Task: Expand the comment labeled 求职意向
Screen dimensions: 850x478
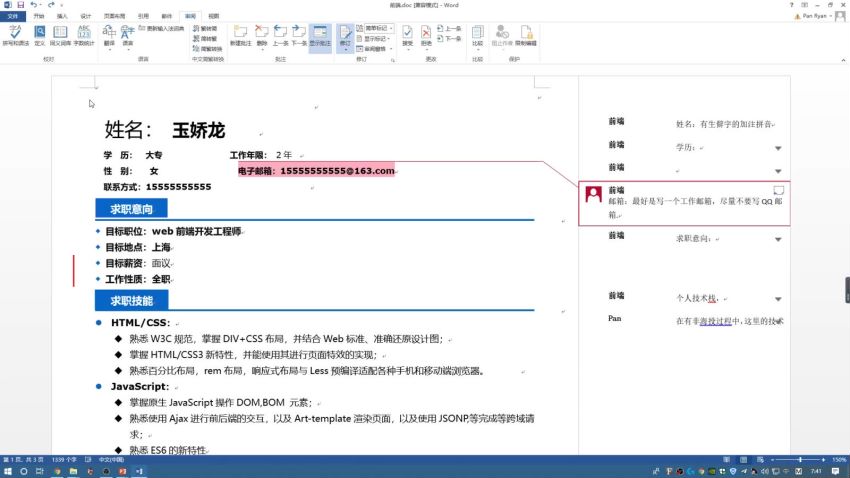Action: tap(778, 239)
